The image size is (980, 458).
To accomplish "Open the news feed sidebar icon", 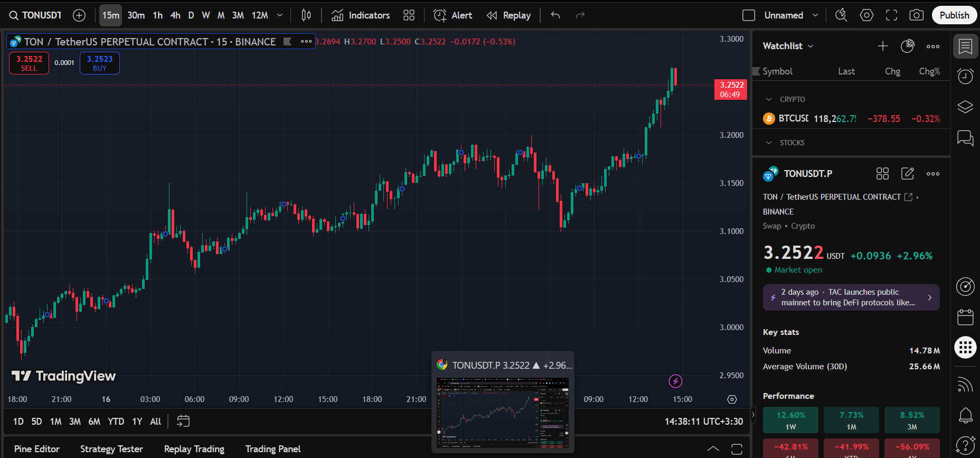I will pyautogui.click(x=965, y=385).
